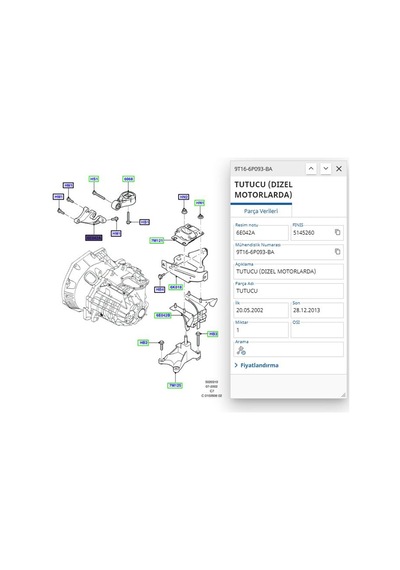Click the Son date field 28.12.2013

[317, 310]
